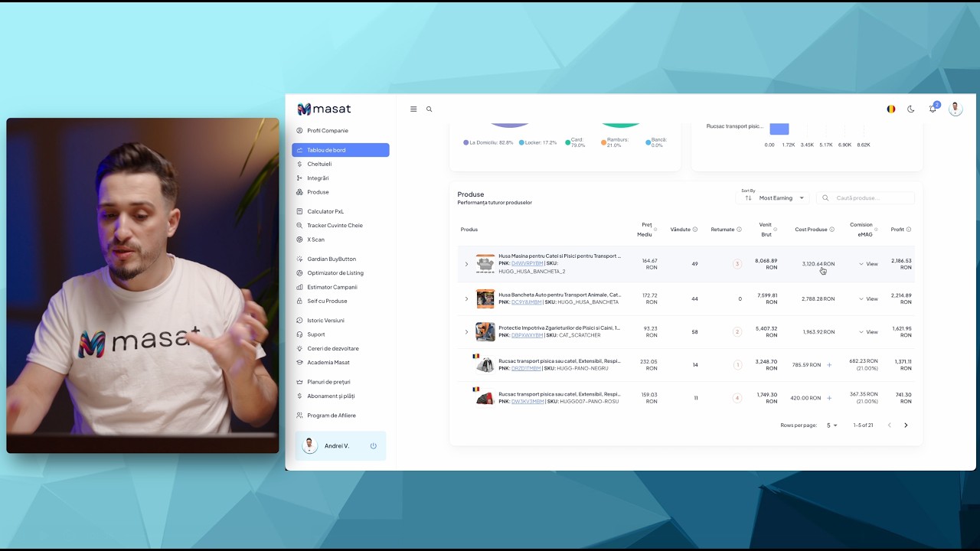Viewport: 980px width, 551px height.
Task: Click the Caută produse search field
Action: point(865,198)
